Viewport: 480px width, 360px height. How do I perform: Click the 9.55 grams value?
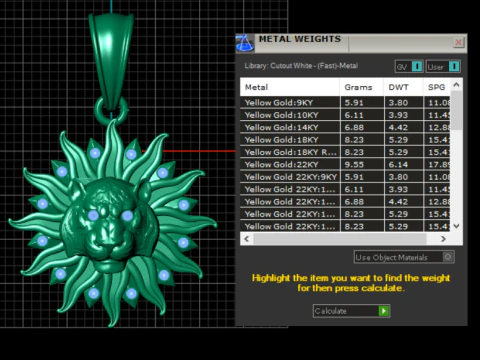tap(354, 165)
